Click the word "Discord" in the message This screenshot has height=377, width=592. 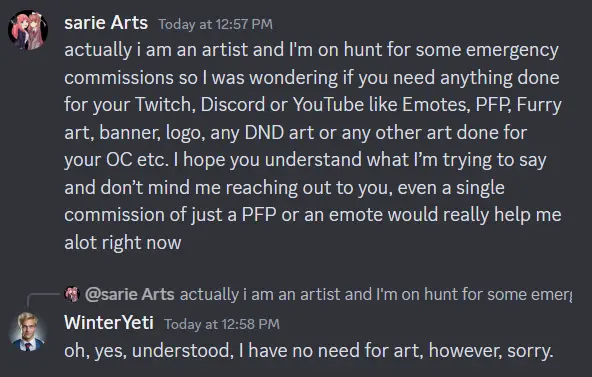[233, 105]
